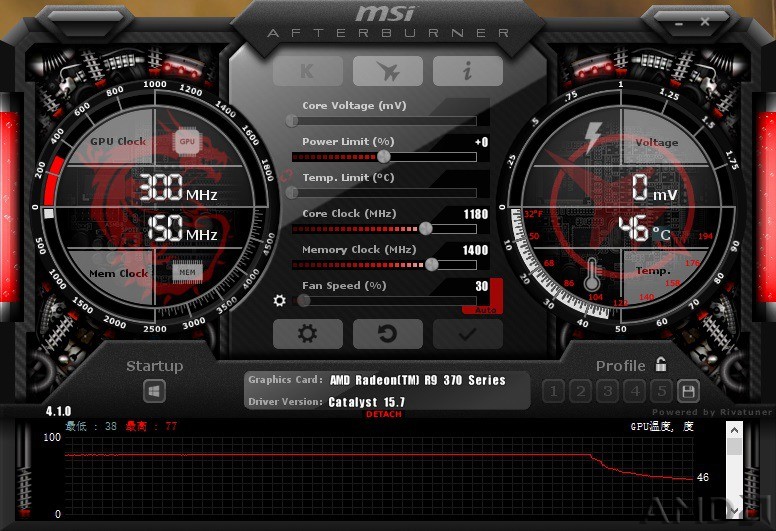Click the 300 MHz GPU clock readout
Image resolution: width=776 pixels, height=531 pixels.
coord(178,188)
